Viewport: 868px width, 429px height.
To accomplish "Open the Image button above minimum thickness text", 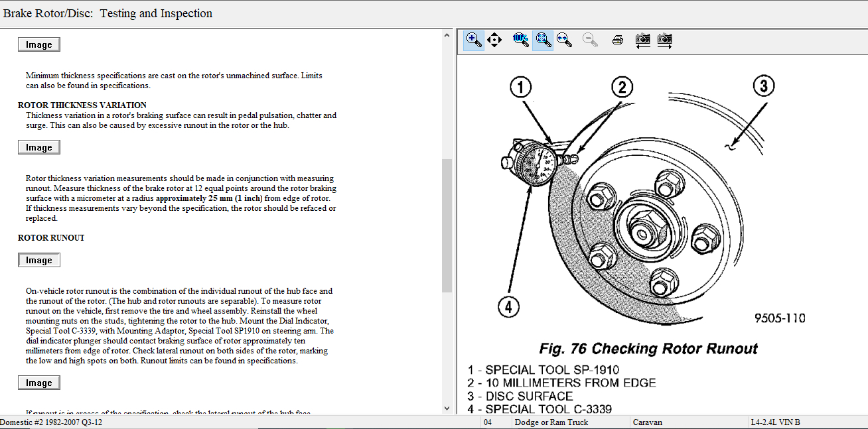I will pyautogui.click(x=39, y=44).
